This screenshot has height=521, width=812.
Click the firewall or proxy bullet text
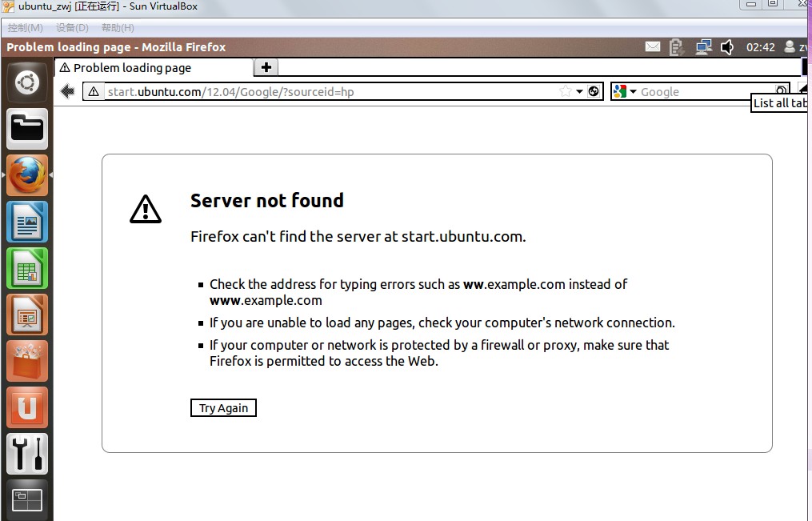pyautogui.click(x=439, y=353)
